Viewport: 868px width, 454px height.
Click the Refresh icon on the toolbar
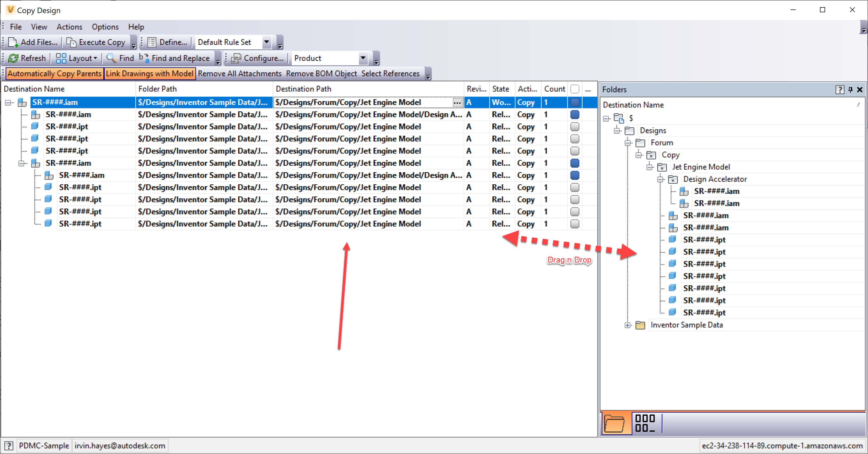14,58
